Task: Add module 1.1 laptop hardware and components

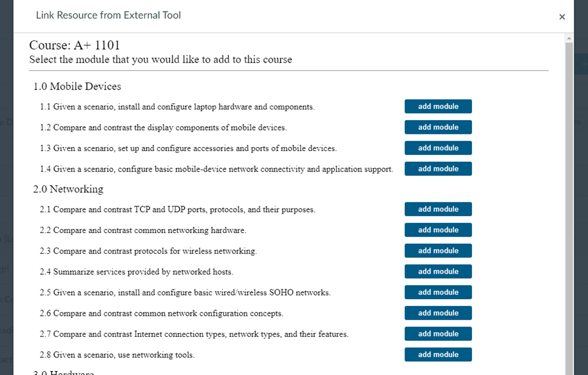Action: point(438,107)
